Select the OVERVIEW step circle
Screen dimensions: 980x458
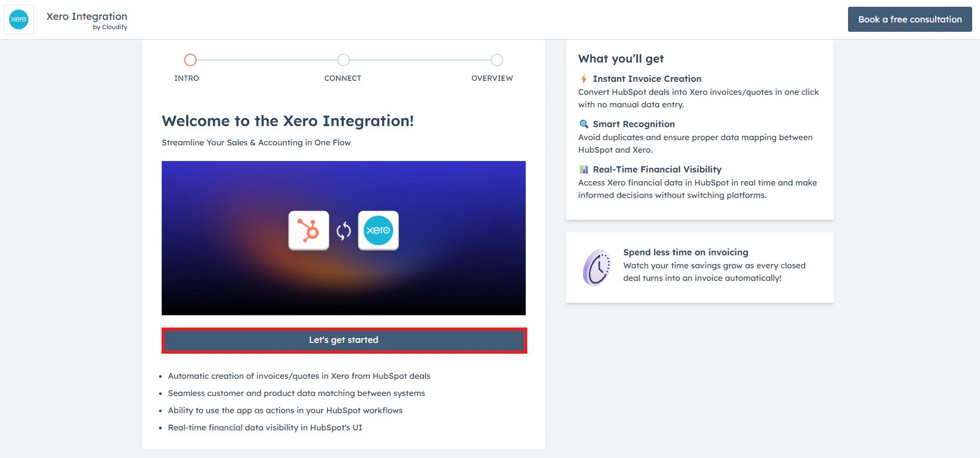[x=497, y=60]
